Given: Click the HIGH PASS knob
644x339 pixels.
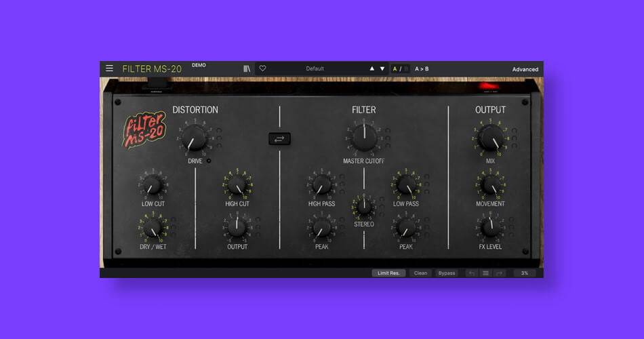Looking at the screenshot, I should tap(321, 184).
